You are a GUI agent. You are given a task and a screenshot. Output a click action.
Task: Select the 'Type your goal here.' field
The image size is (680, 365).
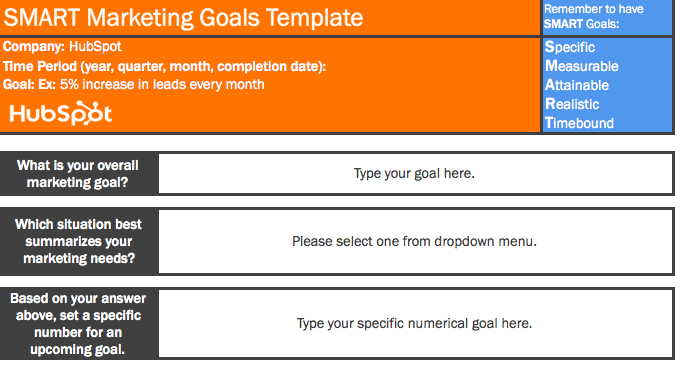pyautogui.click(x=415, y=173)
